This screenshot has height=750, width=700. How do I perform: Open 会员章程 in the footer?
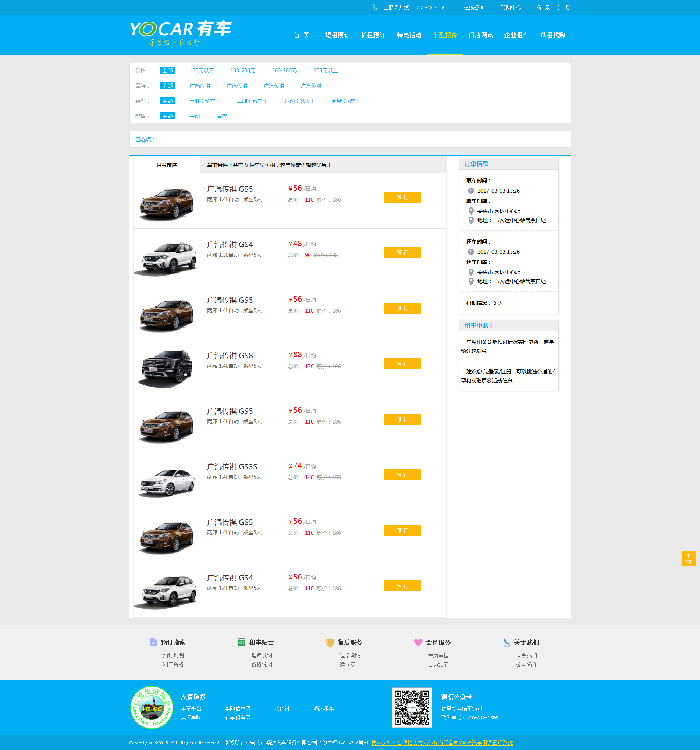438,655
